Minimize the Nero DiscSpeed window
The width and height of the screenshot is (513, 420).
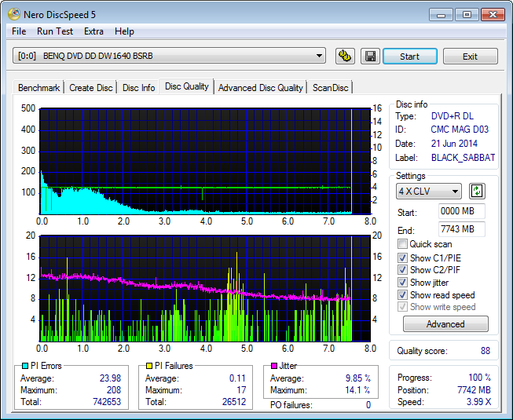[441, 15]
